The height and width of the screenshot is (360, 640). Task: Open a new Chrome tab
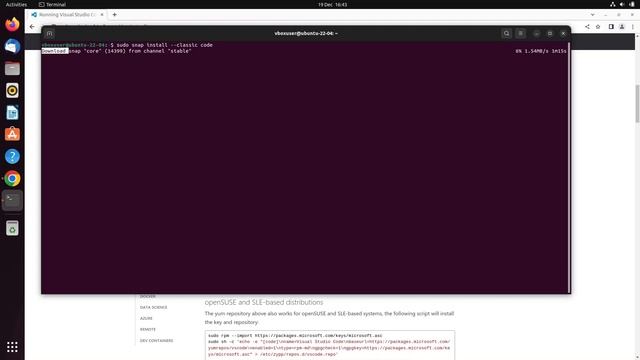(x=114, y=15)
